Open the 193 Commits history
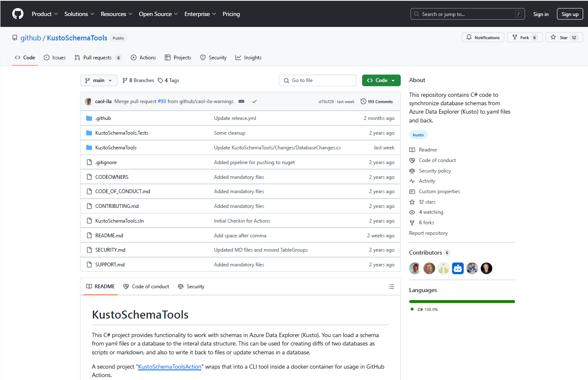The image size is (588, 380). pyautogui.click(x=376, y=101)
